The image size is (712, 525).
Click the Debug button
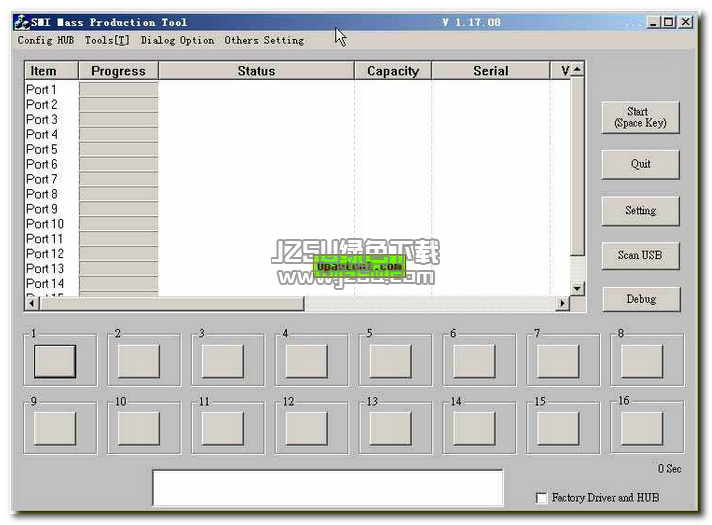641,299
